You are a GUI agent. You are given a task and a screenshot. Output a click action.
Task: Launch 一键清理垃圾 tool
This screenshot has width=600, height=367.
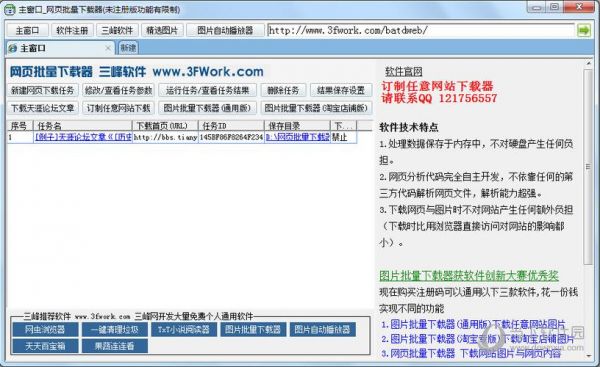pos(114,329)
